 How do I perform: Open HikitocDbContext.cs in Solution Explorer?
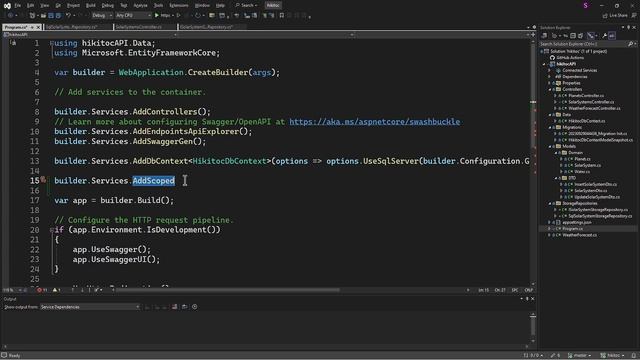587,121
